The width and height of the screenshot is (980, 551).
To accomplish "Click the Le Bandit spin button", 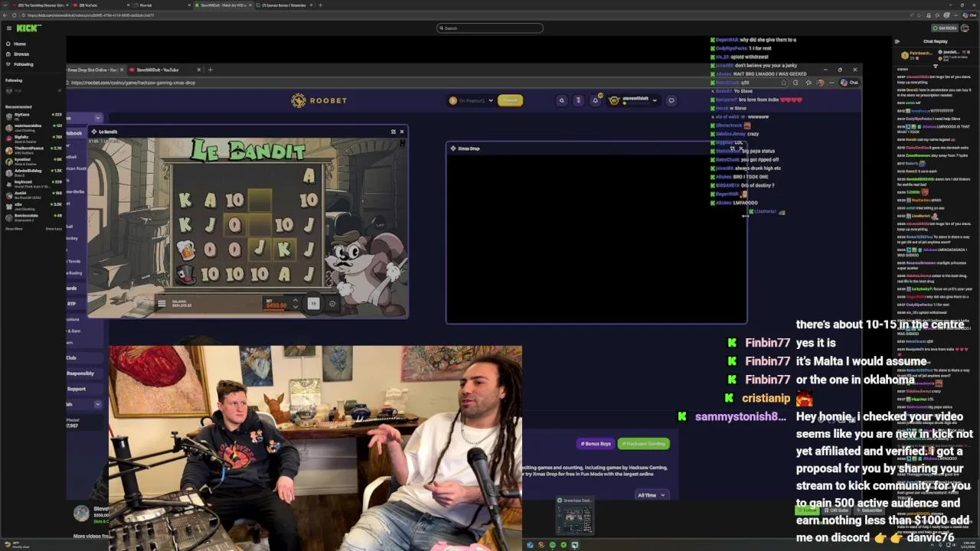I will (312, 304).
